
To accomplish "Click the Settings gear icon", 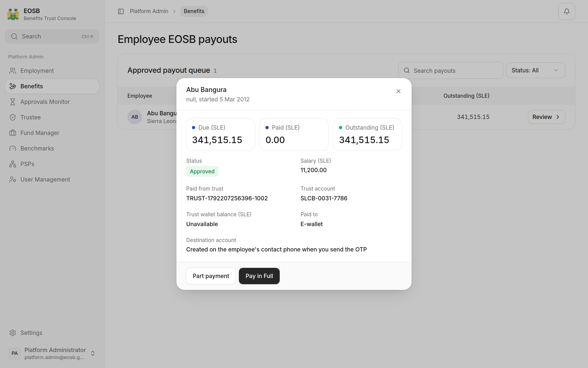I will coord(13,333).
